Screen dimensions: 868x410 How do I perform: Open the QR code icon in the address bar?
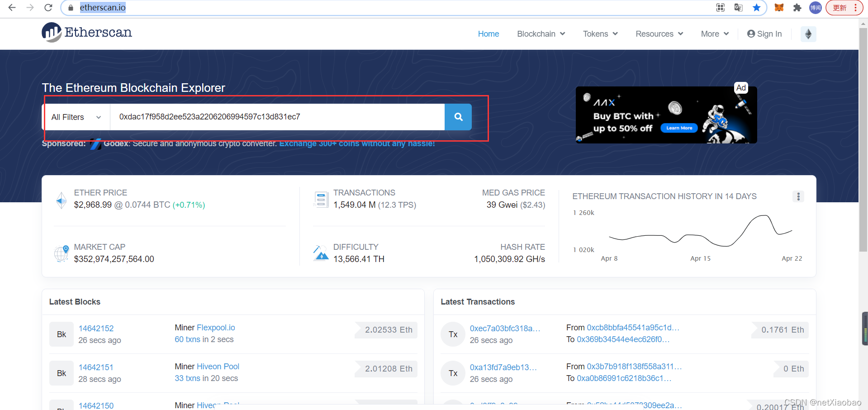[721, 8]
